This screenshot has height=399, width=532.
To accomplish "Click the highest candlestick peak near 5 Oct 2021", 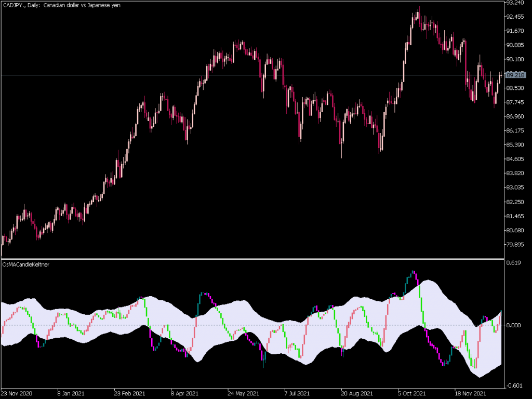I will 419,10.
